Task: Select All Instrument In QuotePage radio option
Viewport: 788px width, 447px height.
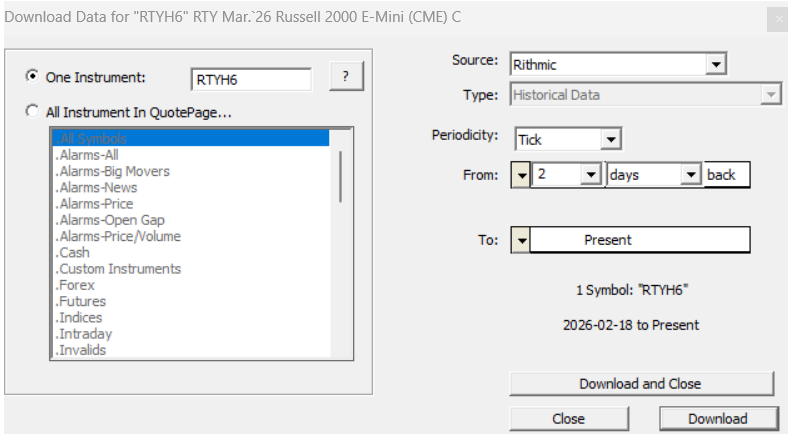Action: pos(34,112)
